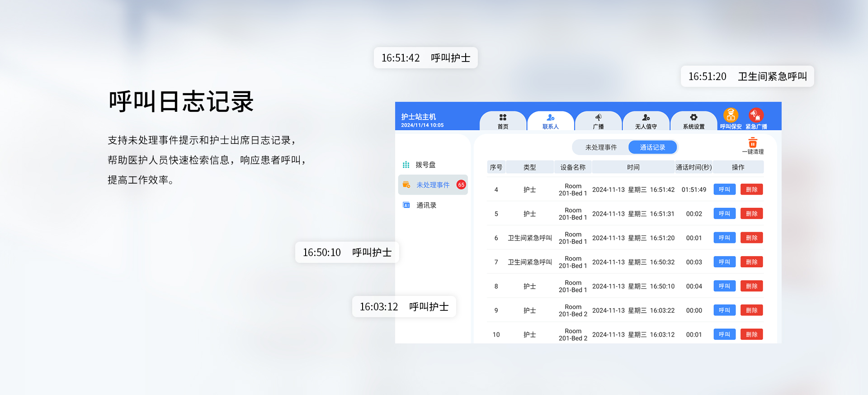Trigger the 紧急广播 emergency broadcast icon
The image size is (868, 395).
pos(756,116)
